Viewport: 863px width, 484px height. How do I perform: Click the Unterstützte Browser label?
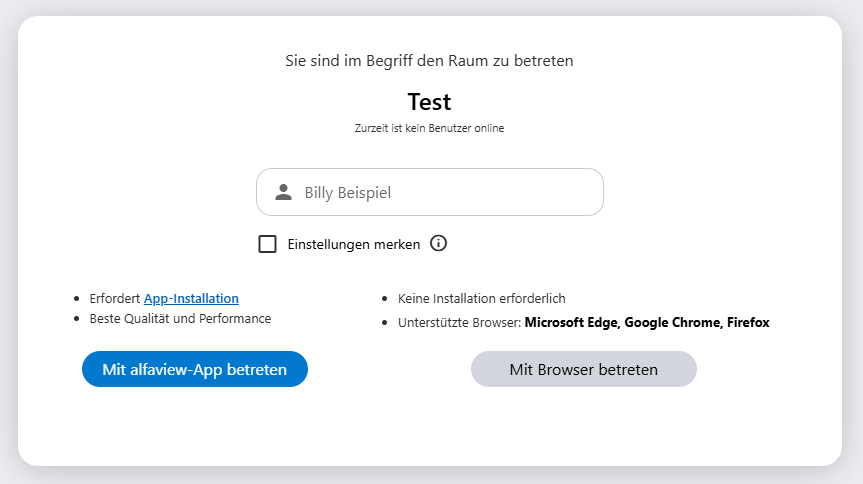459,322
